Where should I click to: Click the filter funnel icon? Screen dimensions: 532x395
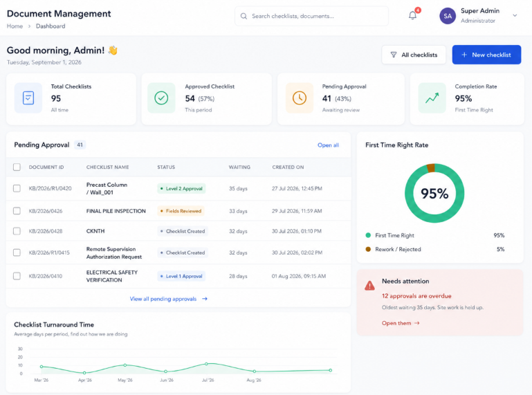point(393,55)
